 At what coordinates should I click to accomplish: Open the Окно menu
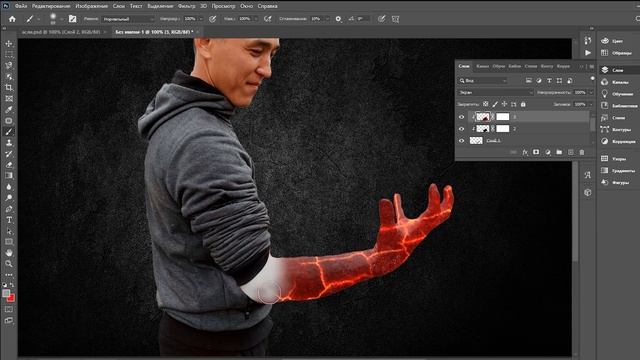click(x=247, y=6)
